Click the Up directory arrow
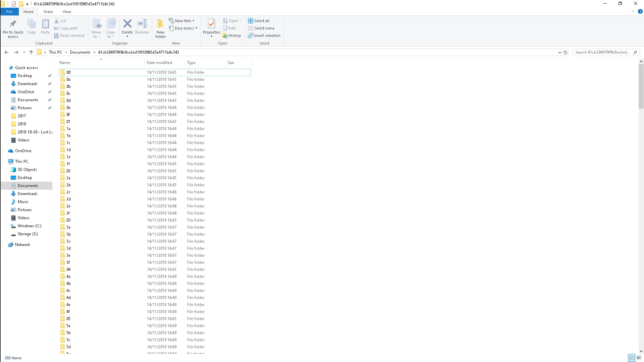The height and width of the screenshot is (362, 644). click(x=31, y=52)
